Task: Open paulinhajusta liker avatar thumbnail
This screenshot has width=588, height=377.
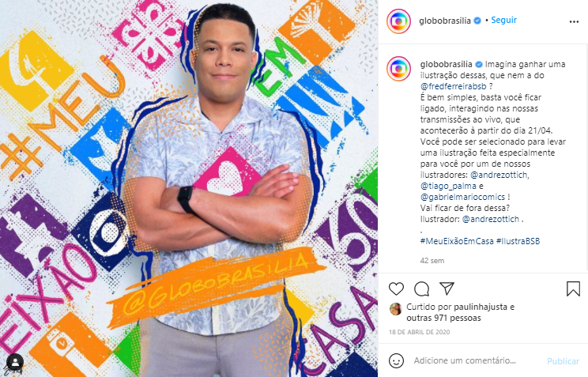Action: (396, 309)
